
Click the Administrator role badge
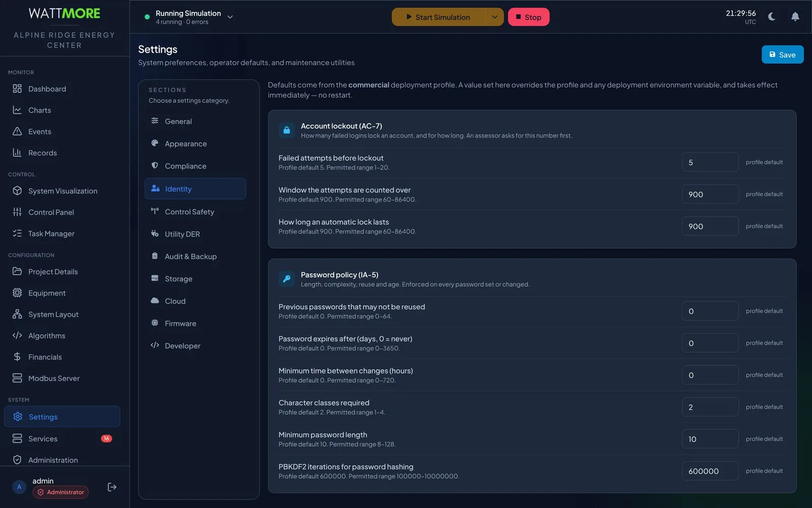click(x=61, y=492)
